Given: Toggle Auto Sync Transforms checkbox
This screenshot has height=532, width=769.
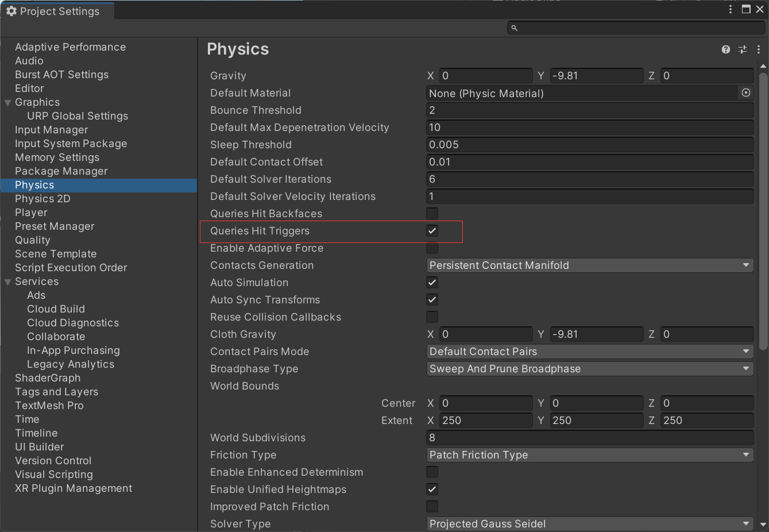Looking at the screenshot, I should [x=432, y=299].
